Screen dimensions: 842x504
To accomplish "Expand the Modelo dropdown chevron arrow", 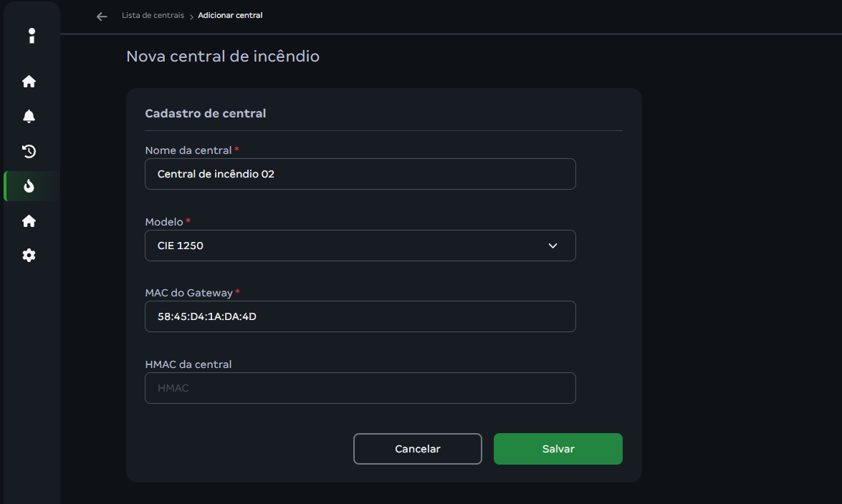I will point(552,246).
